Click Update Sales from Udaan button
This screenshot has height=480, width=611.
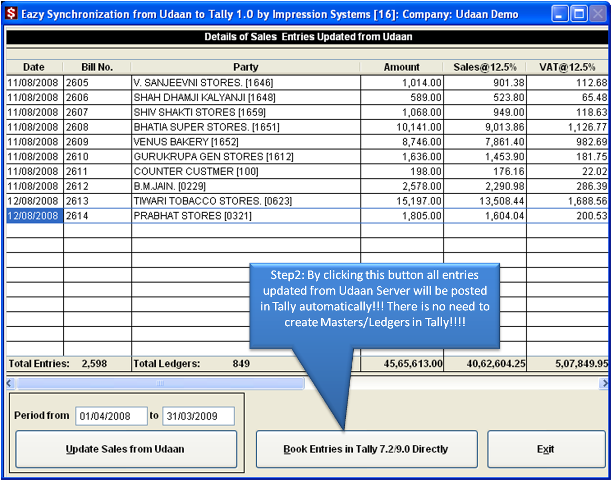pos(126,449)
